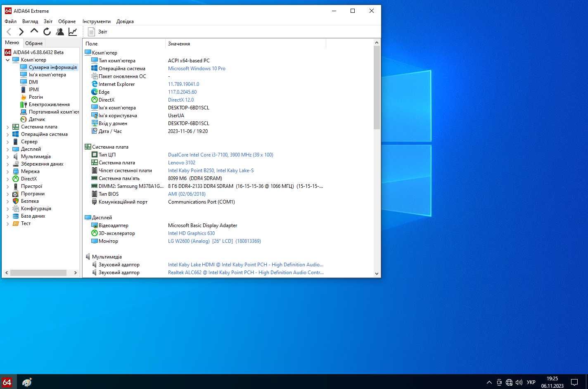Image resolution: width=588 pixels, height=389 pixels.
Task: Click the Paint palette taskbar icon
Action: click(x=27, y=382)
